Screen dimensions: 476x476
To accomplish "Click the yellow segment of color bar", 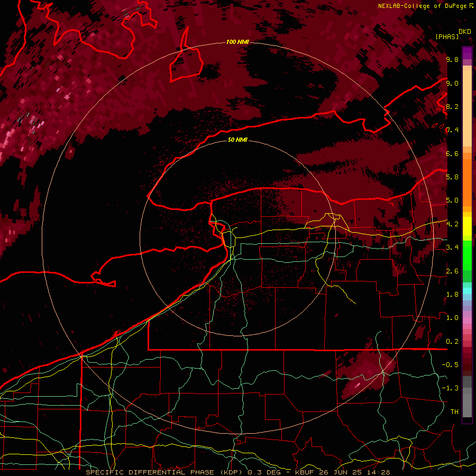I will click(467, 226).
